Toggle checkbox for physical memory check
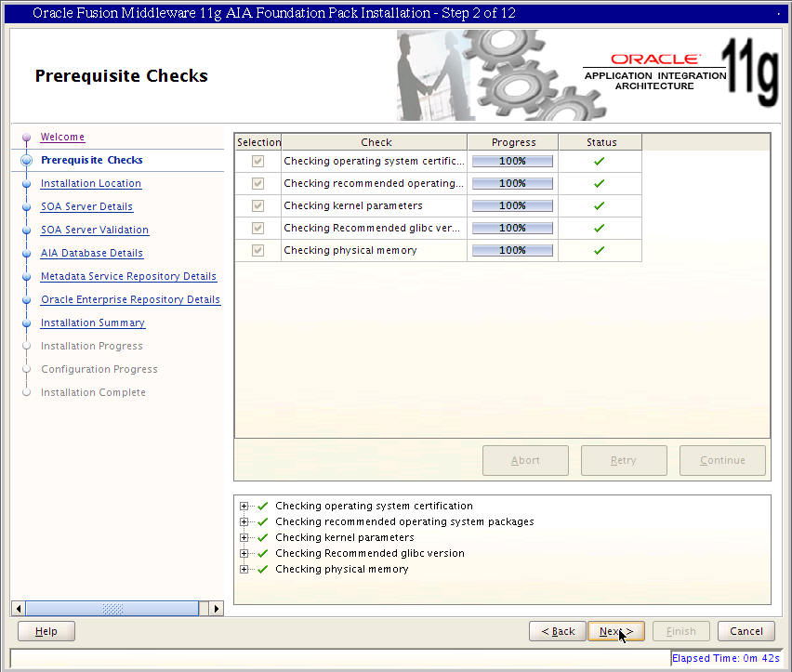Image resolution: width=792 pixels, height=672 pixels. pos(257,250)
